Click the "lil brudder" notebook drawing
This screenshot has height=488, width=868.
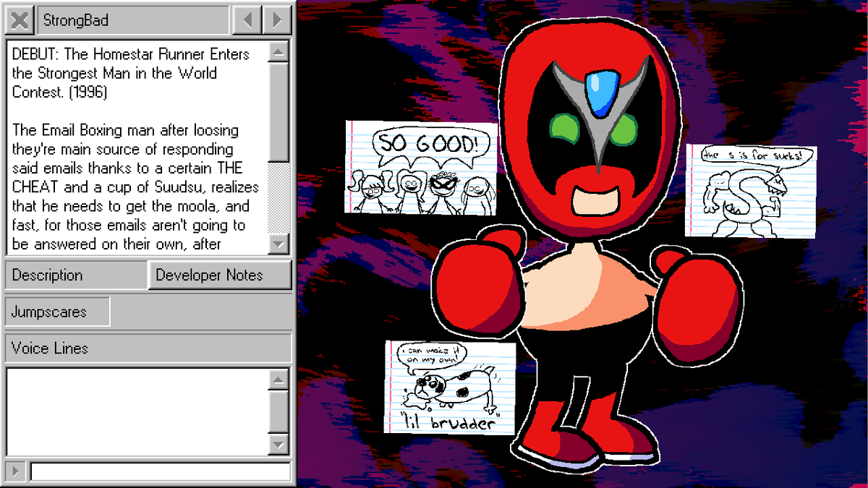pyautogui.click(x=451, y=388)
